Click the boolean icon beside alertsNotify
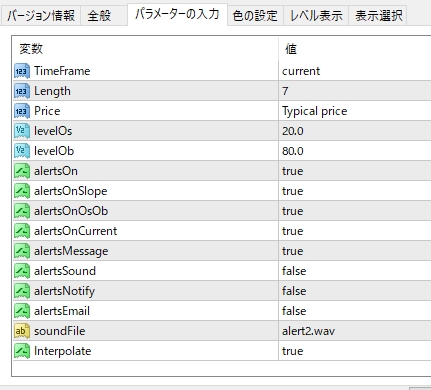The width and height of the screenshot is (431, 390). pos(22,291)
